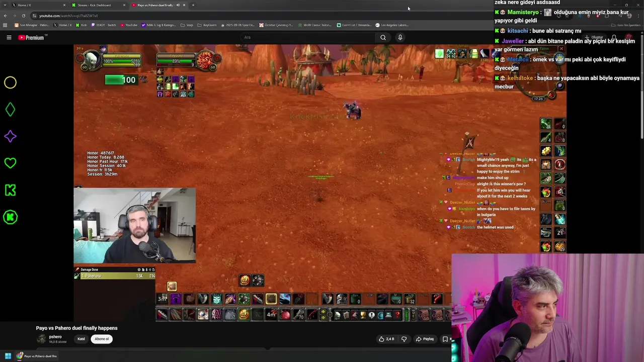Switch to Stream - Kick Dashboard tab
The width and height of the screenshot is (644, 362).
(x=98, y=5)
